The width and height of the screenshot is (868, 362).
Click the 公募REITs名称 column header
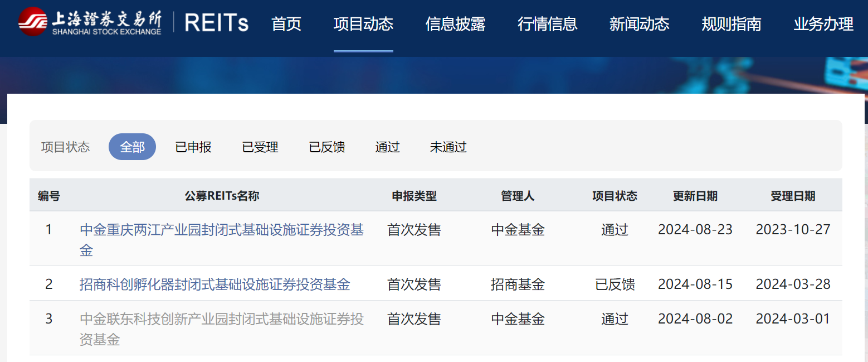click(222, 196)
